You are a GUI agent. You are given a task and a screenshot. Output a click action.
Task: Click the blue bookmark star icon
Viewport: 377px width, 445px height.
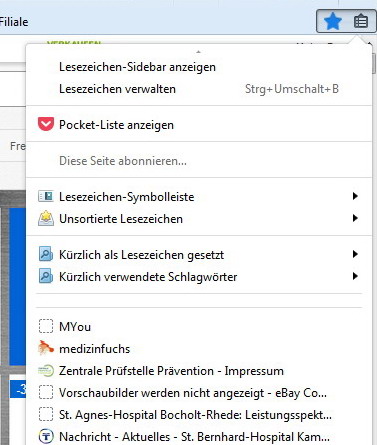[332, 22]
